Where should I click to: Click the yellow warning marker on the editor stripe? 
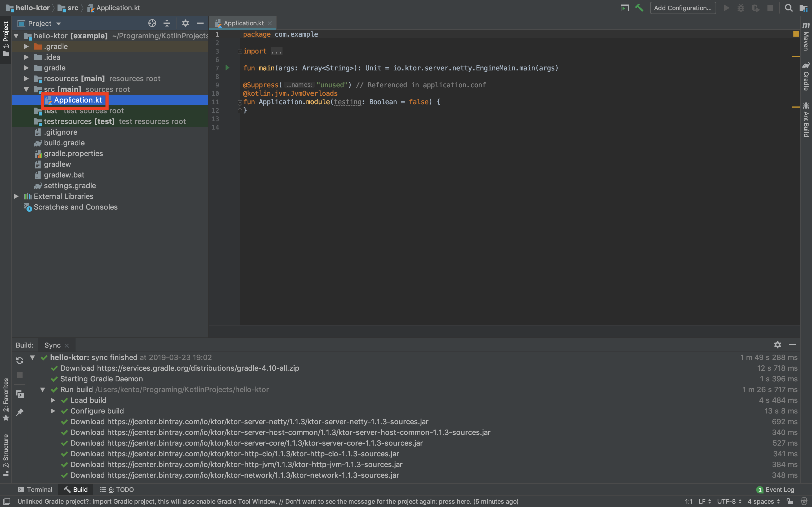tap(796, 34)
